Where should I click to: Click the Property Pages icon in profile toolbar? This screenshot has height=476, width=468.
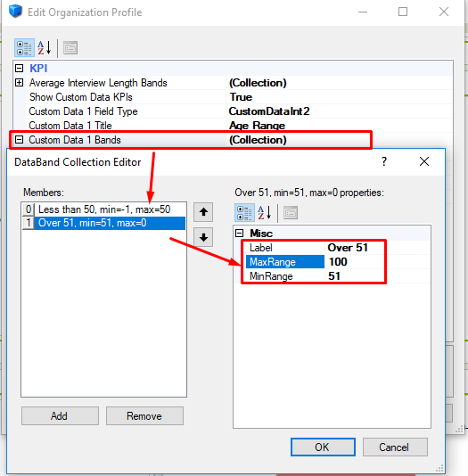(70, 48)
